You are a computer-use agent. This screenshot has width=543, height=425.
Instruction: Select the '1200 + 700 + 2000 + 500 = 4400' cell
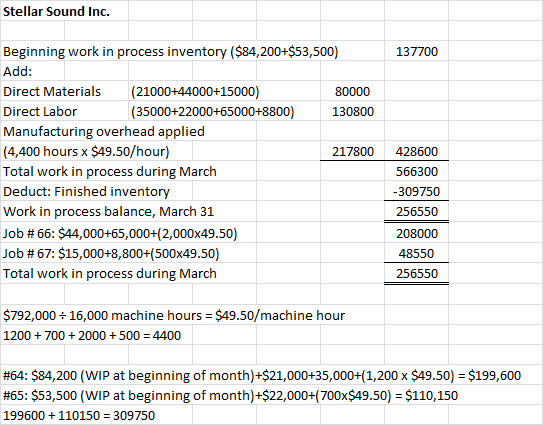click(x=92, y=336)
